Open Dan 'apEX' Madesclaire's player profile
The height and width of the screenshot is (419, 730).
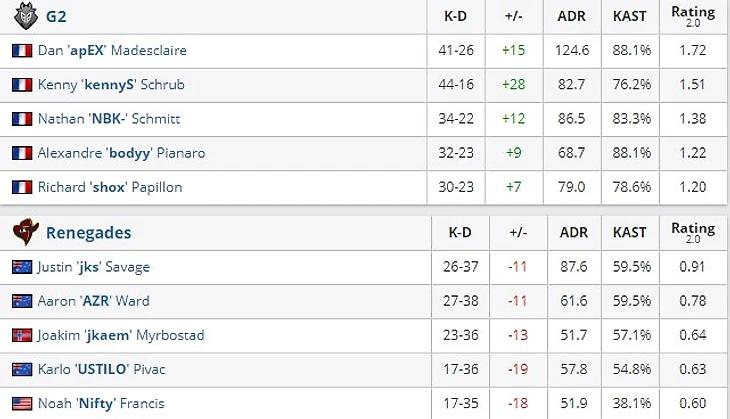(112, 51)
